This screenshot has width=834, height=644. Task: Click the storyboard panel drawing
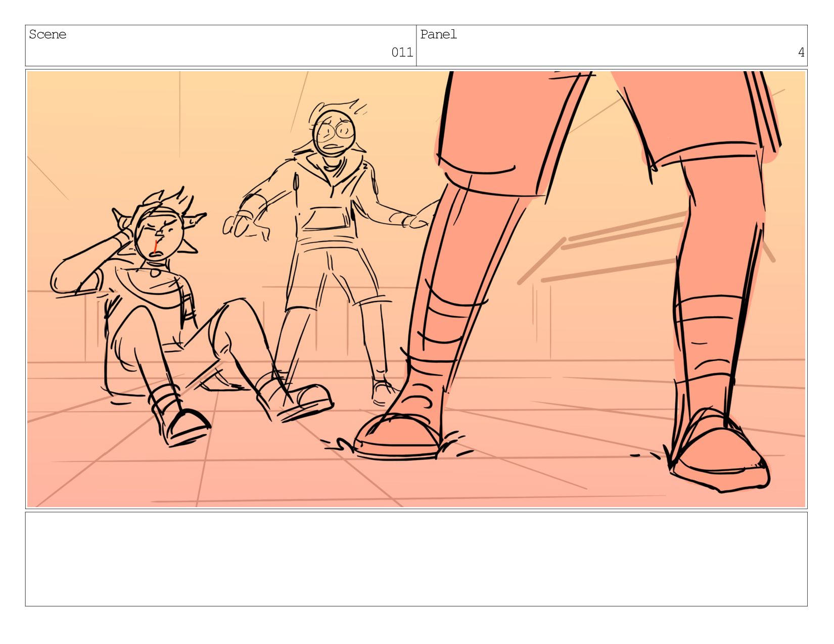tap(416, 289)
